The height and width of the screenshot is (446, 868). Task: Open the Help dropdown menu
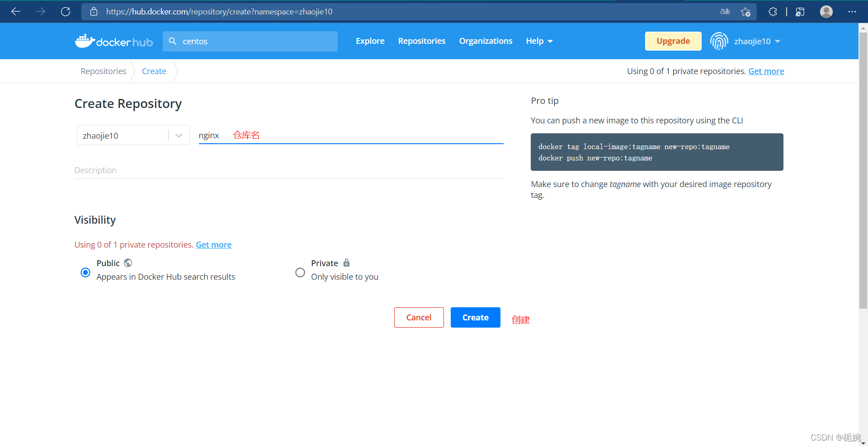[539, 41]
